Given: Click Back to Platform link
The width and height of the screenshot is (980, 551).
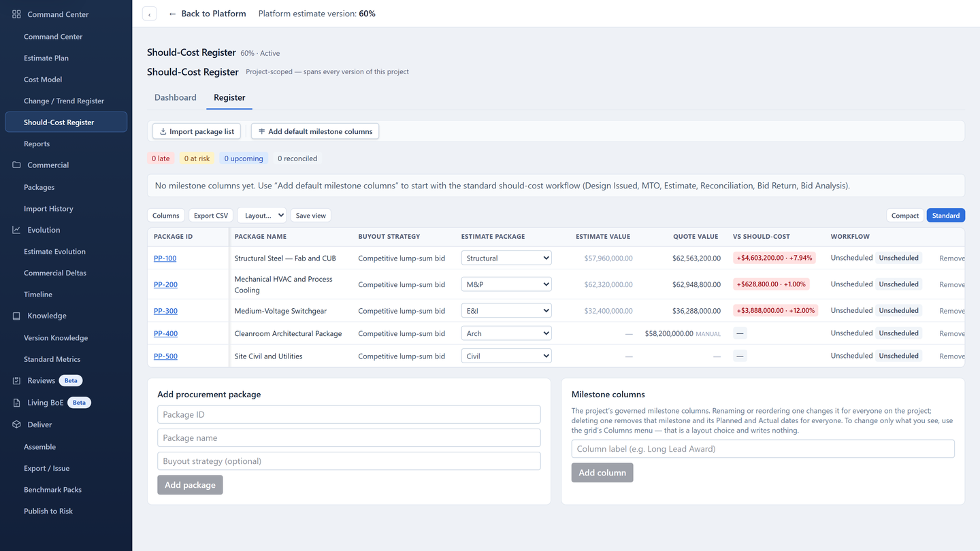Looking at the screenshot, I should coord(207,14).
